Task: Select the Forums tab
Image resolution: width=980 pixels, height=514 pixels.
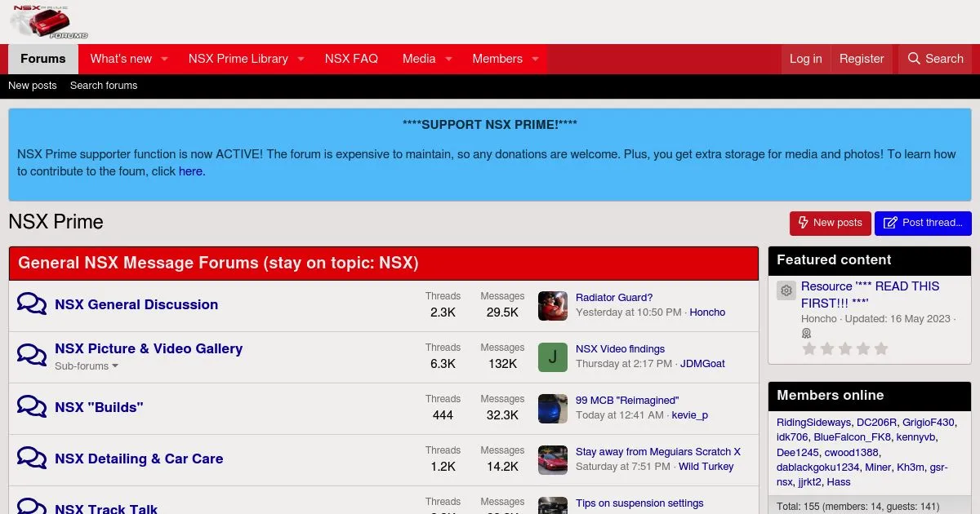Action: (x=43, y=59)
